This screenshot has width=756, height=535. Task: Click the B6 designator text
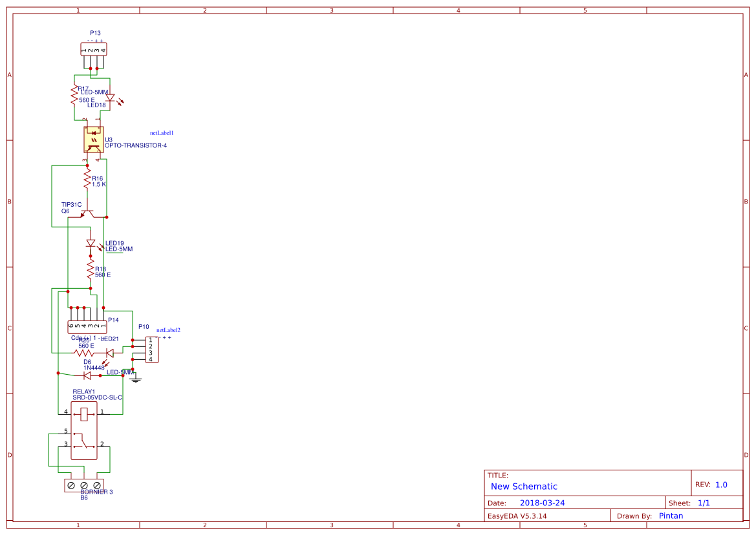point(84,498)
